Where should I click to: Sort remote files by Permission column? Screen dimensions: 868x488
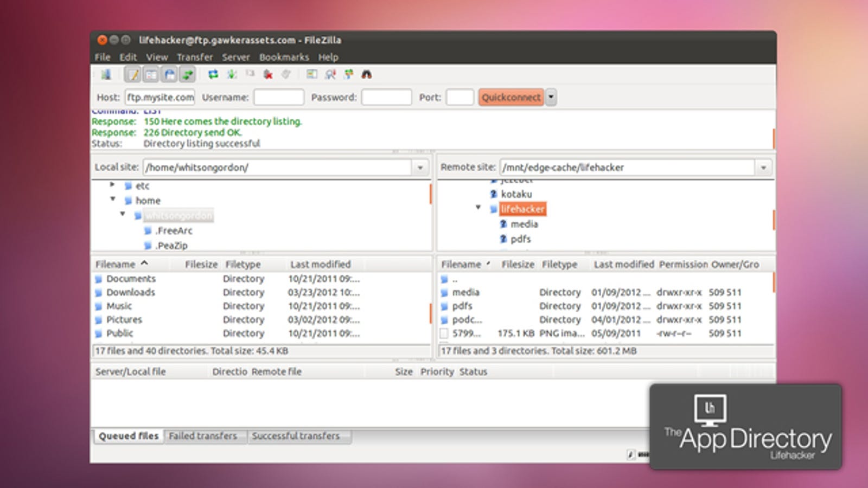684,265
